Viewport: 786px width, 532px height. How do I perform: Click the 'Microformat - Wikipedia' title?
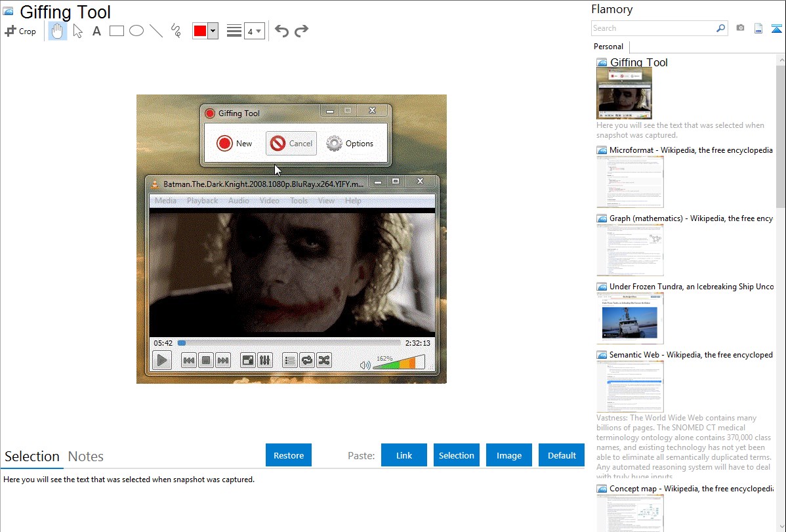coord(691,150)
